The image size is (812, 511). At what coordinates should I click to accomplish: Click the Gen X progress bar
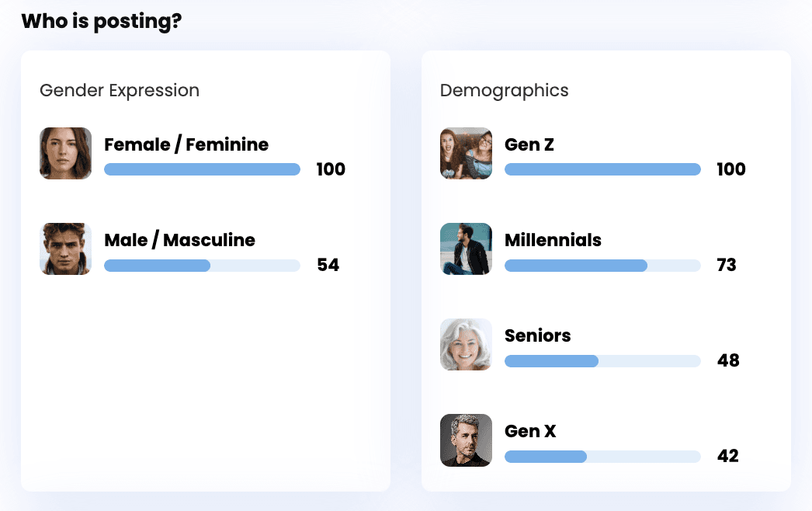click(x=602, y=457)
